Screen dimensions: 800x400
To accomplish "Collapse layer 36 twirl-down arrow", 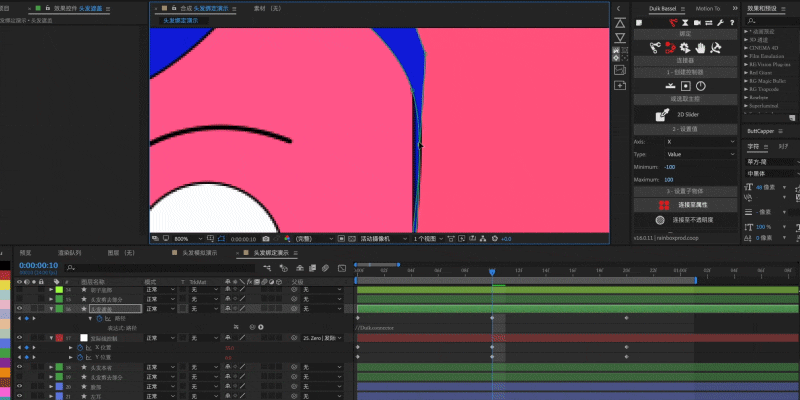I will click(51, 309).
